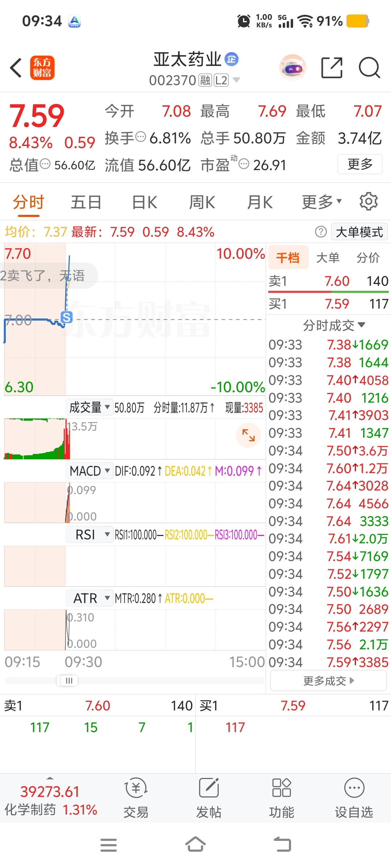Tap 更多 button in quote summary
Image resolution: width=391 pixels, height=868 pixels.
(x=360, y=164)
